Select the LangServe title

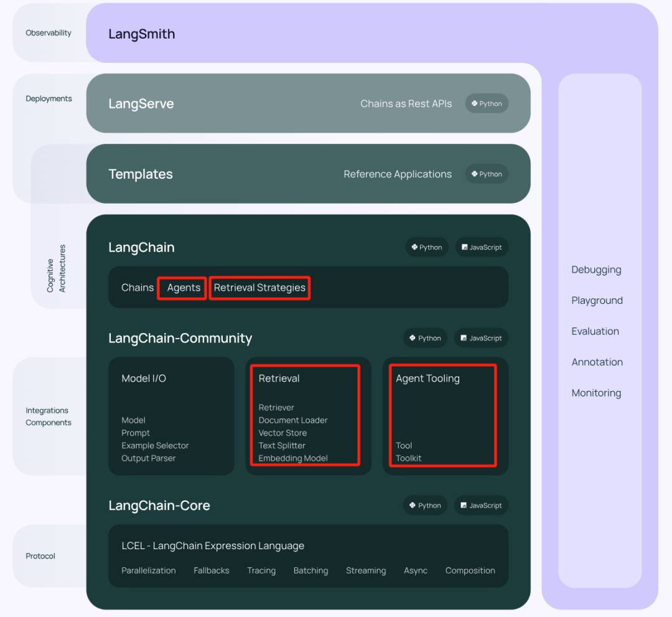[x=141, y=104]
